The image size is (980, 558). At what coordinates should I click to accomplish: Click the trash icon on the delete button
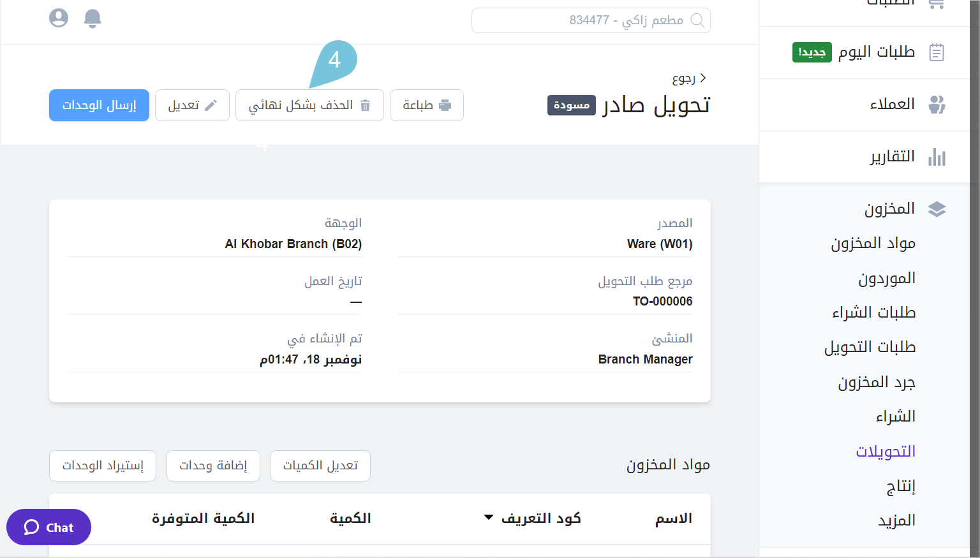coord(366,105)
